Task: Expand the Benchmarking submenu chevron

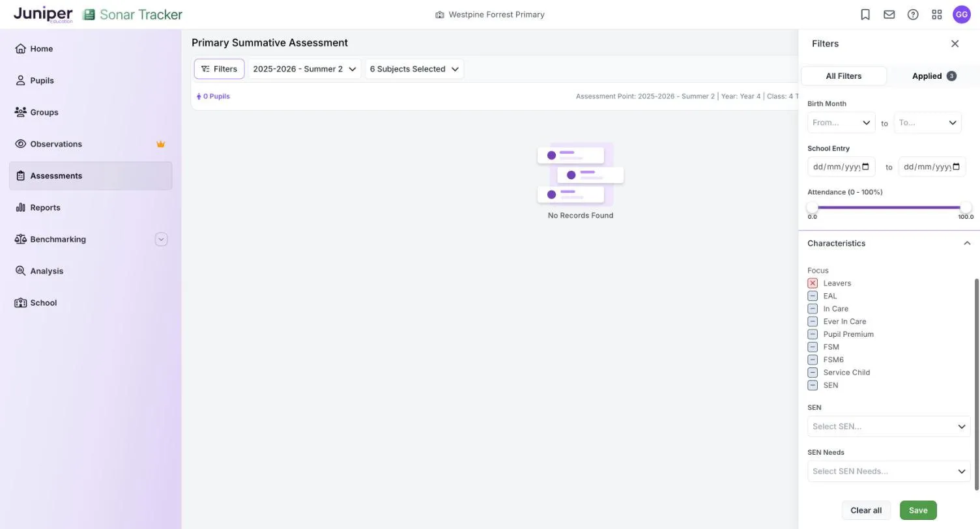Action: [161, 239]
